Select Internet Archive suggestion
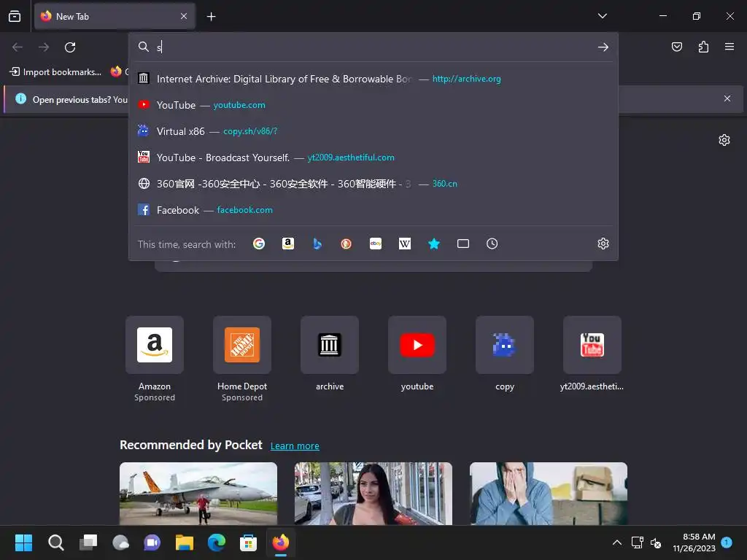The width and height of the screenshot is (747, 560). click(x=373, y=79)
